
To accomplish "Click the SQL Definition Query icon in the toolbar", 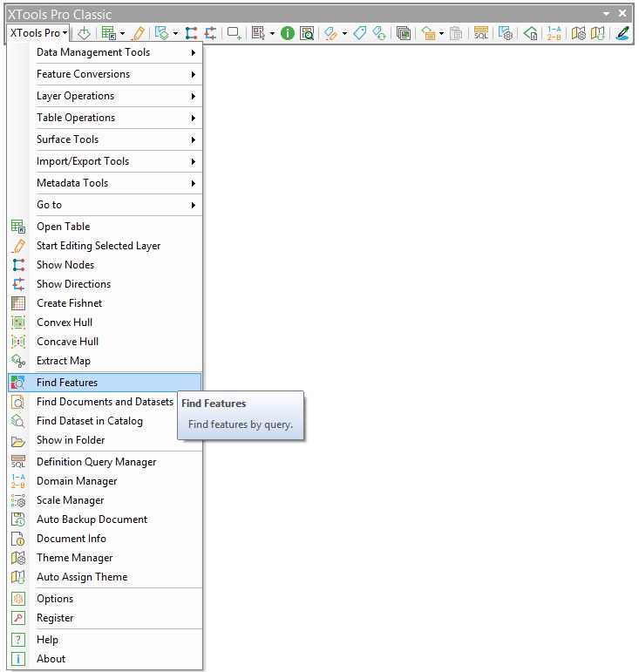I will [x=481, y=33].
